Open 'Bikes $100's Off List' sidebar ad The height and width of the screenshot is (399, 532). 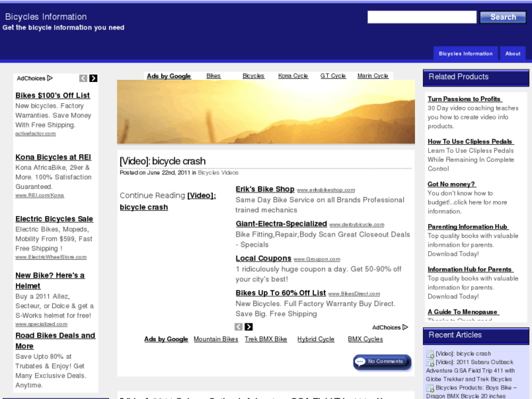pos(53,95)
